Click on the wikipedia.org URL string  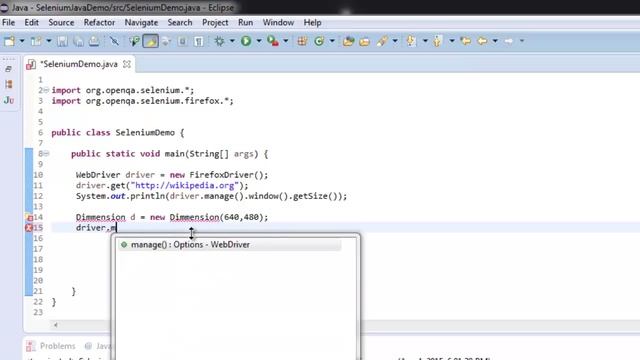tap(185, 186)
